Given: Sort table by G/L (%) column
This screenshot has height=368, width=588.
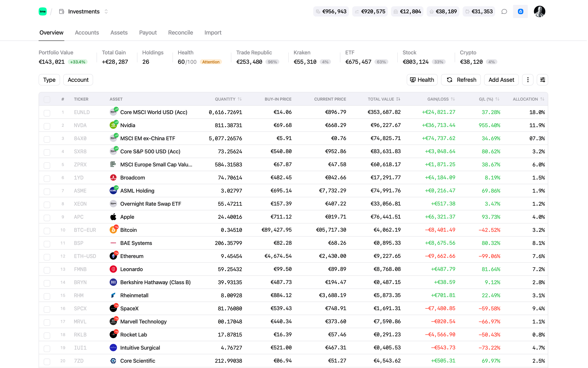Looking at the screenshot, I should click(489, 99).
